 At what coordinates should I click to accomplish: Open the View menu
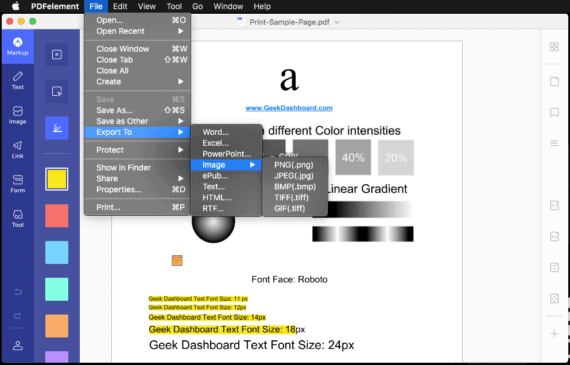[x=147, y=6]
